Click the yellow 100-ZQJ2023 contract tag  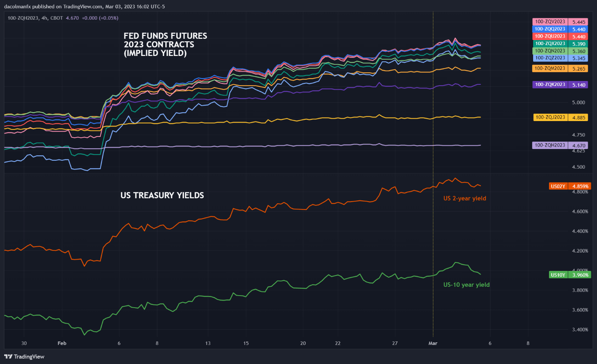[x=550, y=117]
